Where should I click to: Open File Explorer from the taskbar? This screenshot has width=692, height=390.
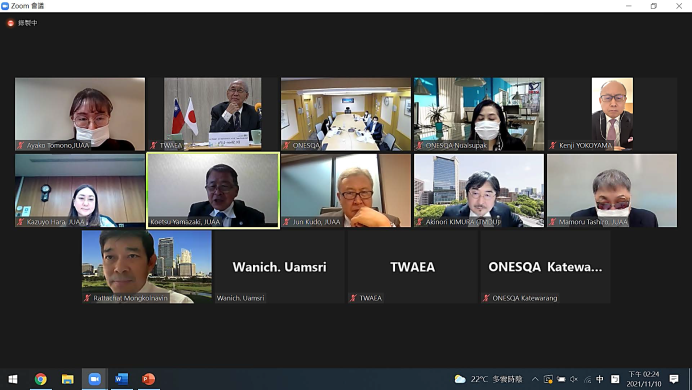(68, 379)
